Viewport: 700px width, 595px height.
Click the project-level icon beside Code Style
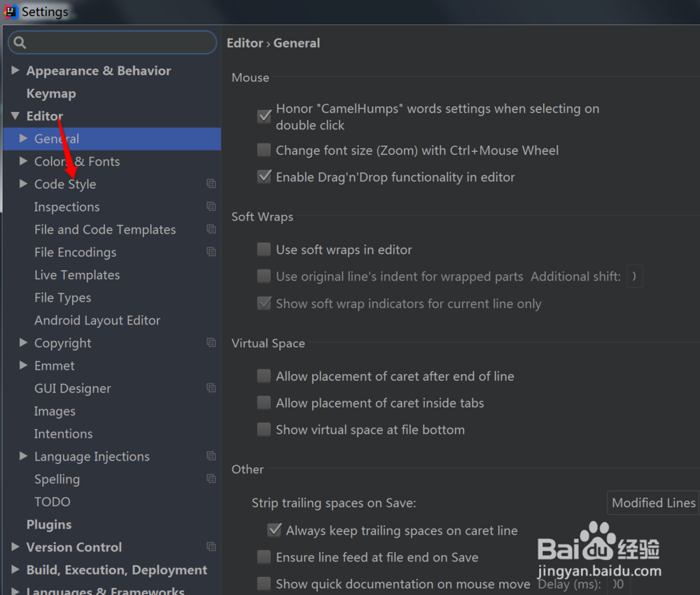(211, 183)
